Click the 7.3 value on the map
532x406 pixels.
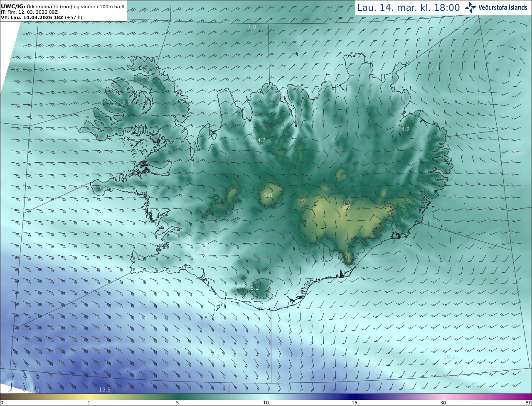pos(434,68)
